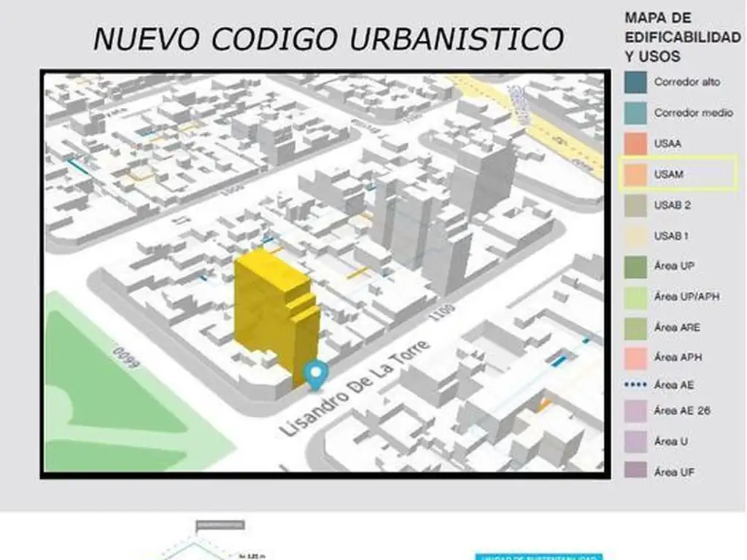The width and height of the screenshot is (747, 560).
Task: Click the USAA orange swatch
Action: pyautogui.click(x=635, y=144)
